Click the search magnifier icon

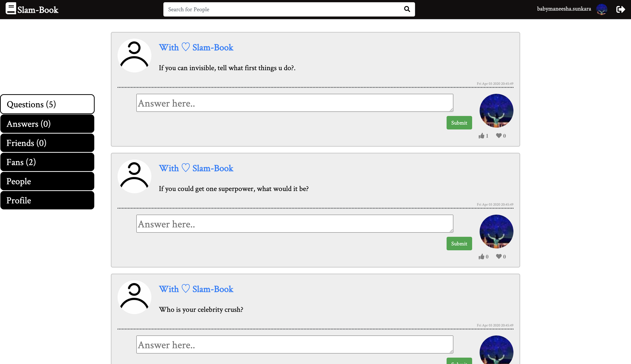coord(407,9)
